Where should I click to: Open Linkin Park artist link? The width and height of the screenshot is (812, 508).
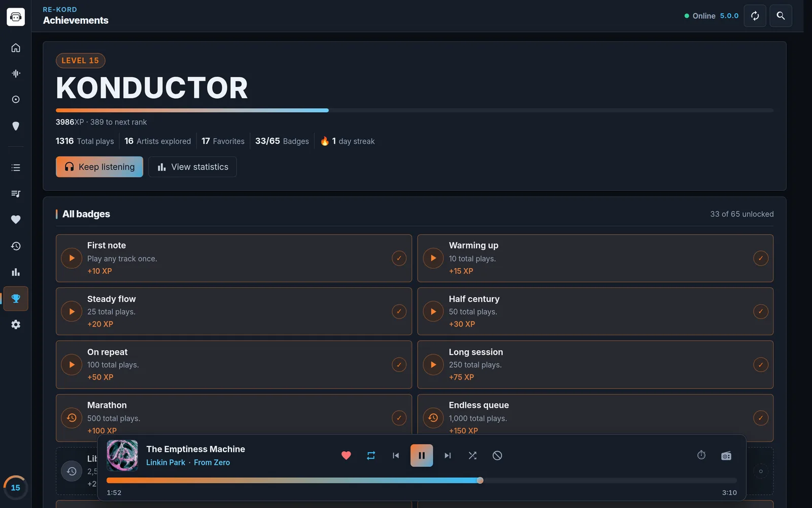point(165,462)
